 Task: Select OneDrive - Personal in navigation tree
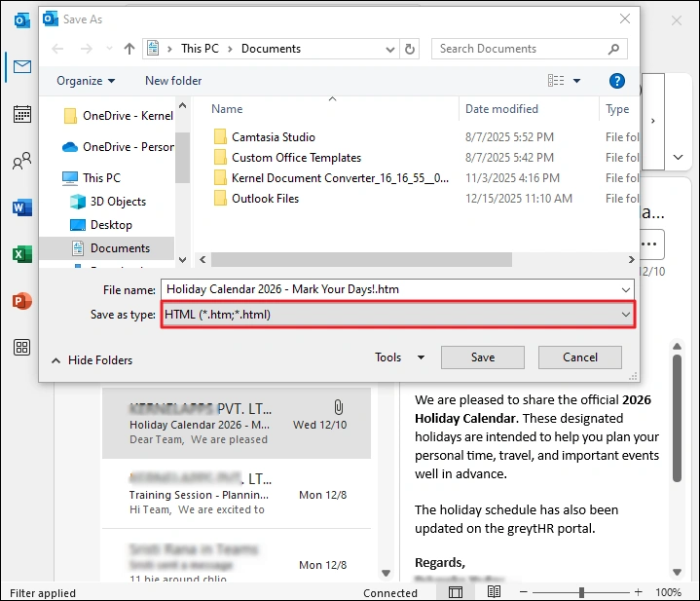pyautogui.click(x=119, y=147)
